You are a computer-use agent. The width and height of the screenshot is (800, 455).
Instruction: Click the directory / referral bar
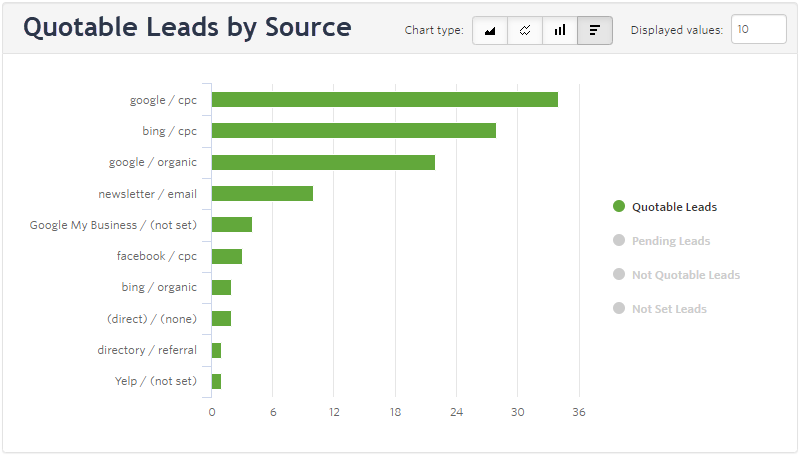pos(216,350)
